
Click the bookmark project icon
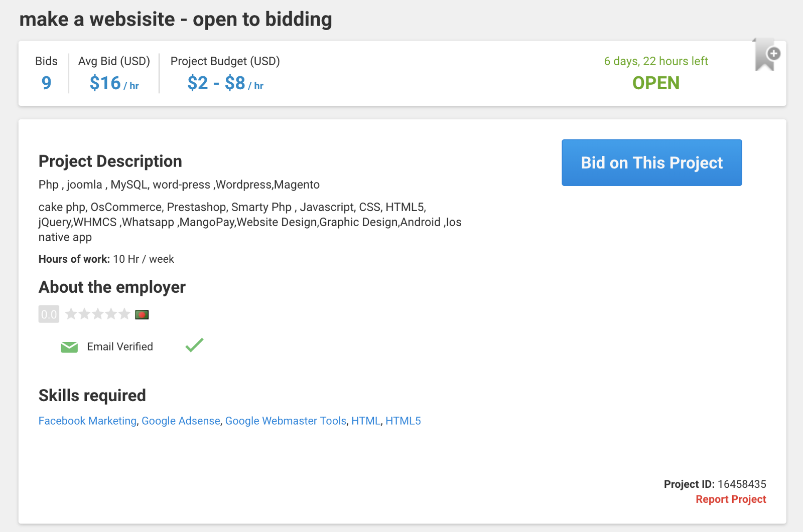tap(766, 55)
